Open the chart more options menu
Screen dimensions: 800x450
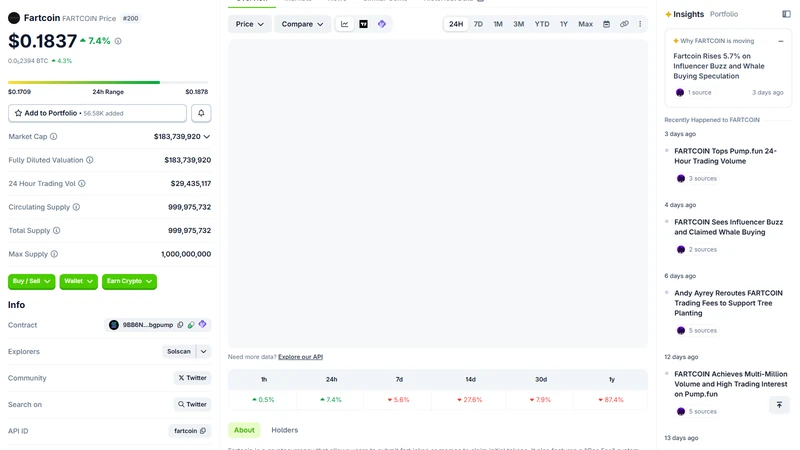(640, 24)
